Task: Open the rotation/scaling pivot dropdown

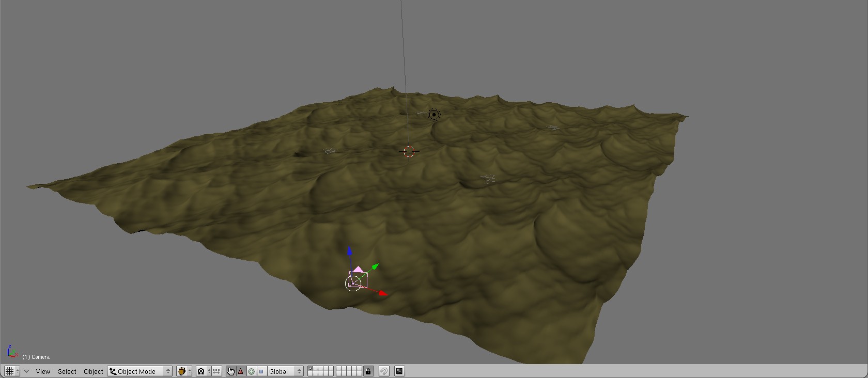Action: click(204, 371)
